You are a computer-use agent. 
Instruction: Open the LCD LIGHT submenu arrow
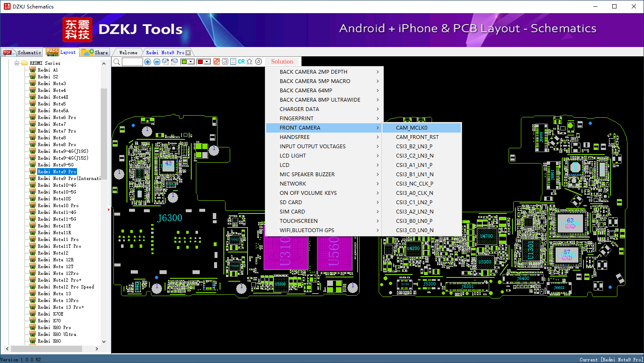[377, 156]
